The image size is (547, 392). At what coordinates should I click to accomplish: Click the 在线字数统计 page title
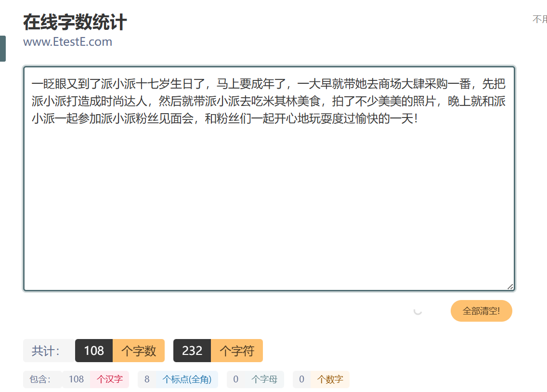tap(75, 22)
